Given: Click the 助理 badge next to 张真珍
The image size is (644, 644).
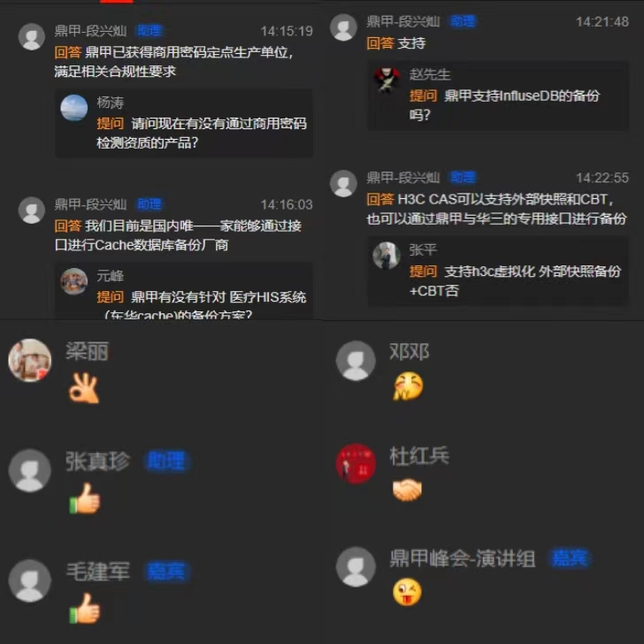Looking at the screenshot, I should [166, 461].
